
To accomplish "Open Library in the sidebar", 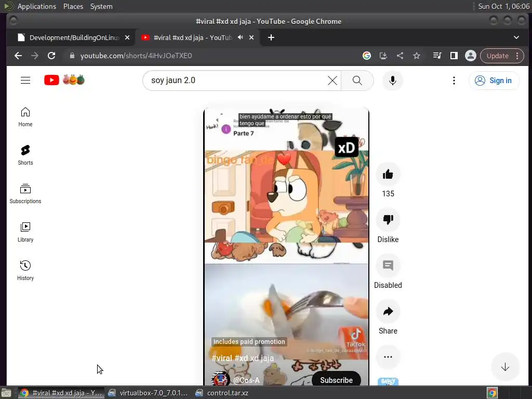I will point(25,232).
